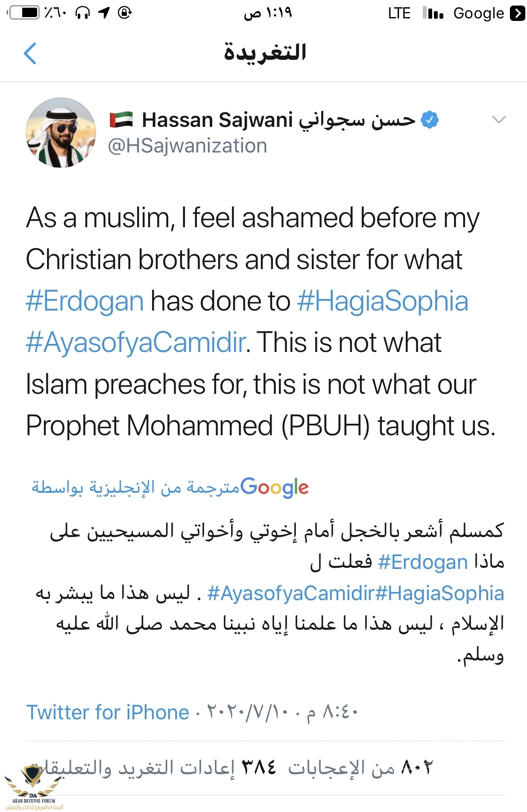527x812 pixels.
Task: Open the #HagiaSophia hashtag in English tweet
Action: (x=383, y=301)
